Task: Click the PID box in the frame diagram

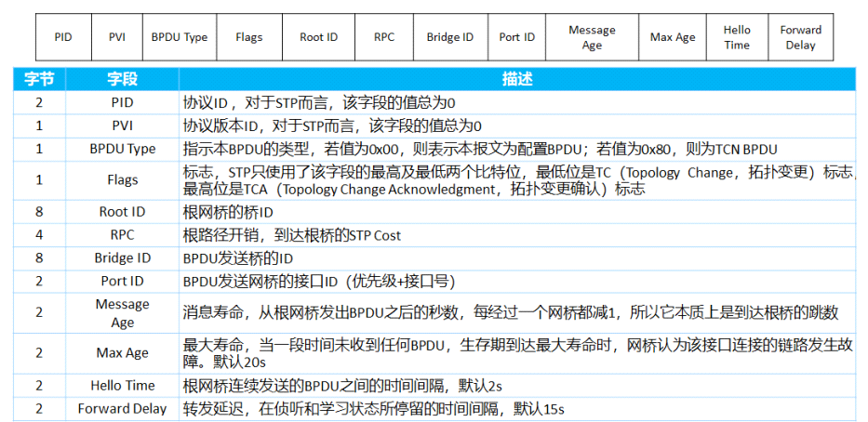Action: click(63, 37)
